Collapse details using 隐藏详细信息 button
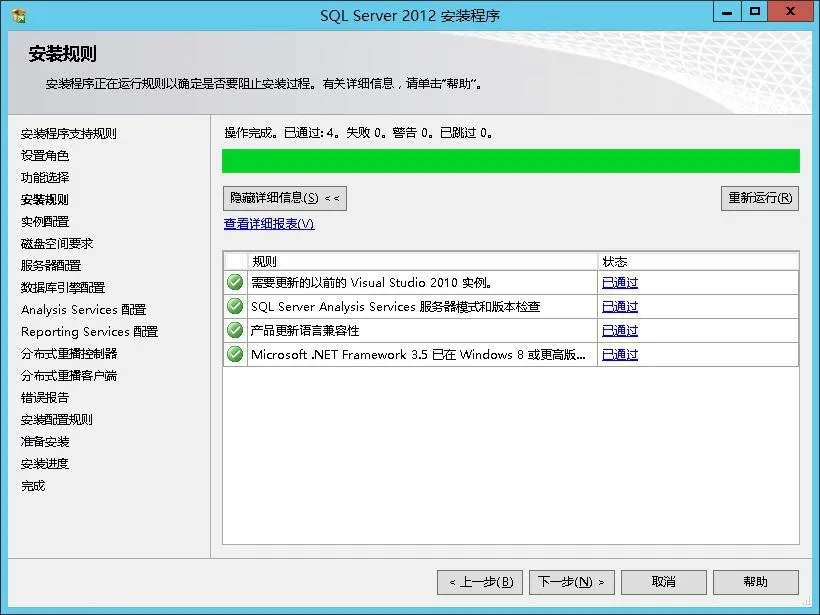Viewport: 820px width, 615px height. click(x=283, y=198)
